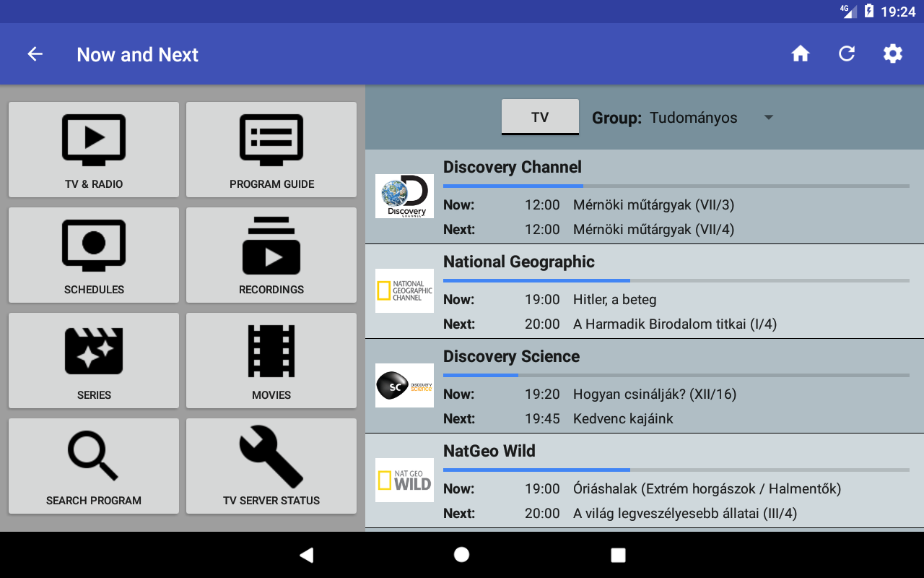Click Discovery Channel progress bar
924x578 pixels.
[676, 186]
